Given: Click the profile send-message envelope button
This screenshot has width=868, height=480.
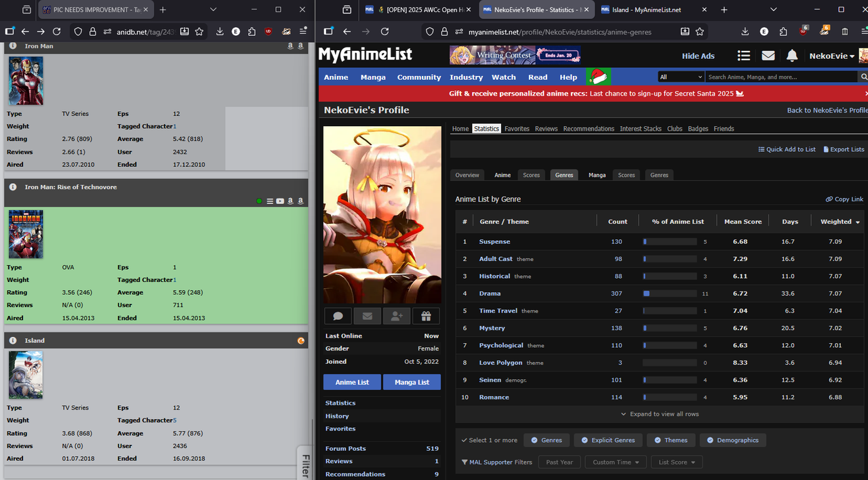Looking at the screenshot, I should (x=367, y=315).
